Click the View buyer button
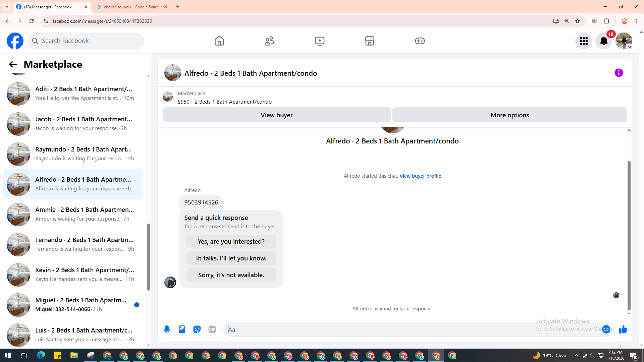The image size is (644, 362). (x=276, y=115)
